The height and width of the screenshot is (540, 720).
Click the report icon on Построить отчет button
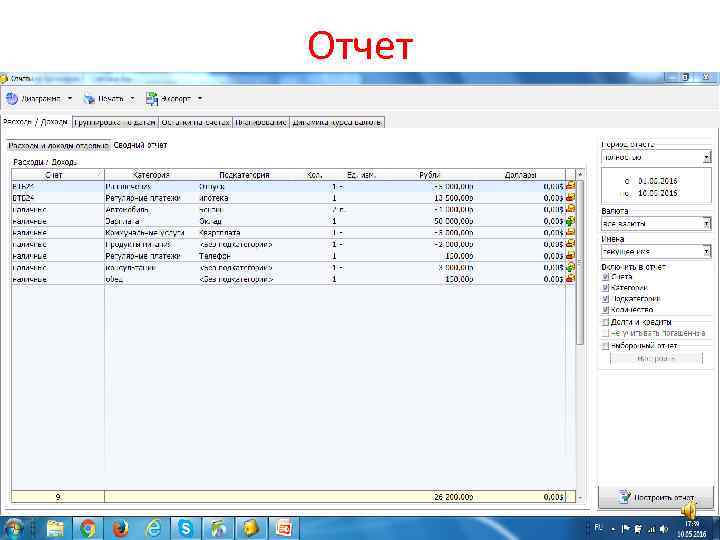tap(624, 497)
